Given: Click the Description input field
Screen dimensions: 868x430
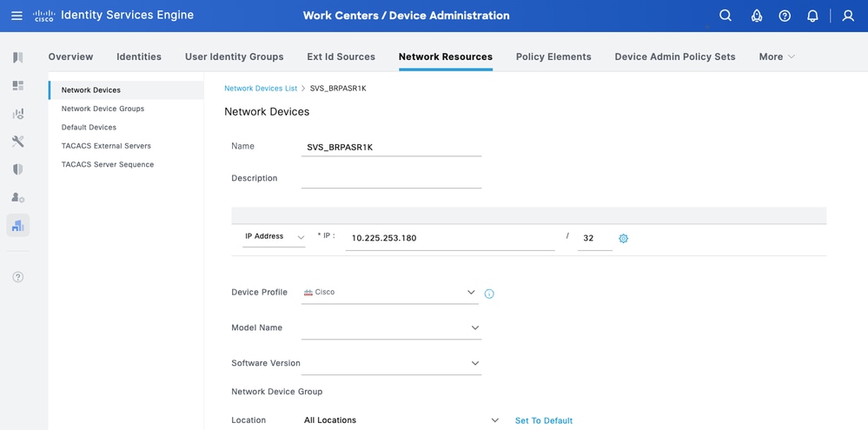Looking at the screenshot, I should pyautogui.click(x=391, y=179).
